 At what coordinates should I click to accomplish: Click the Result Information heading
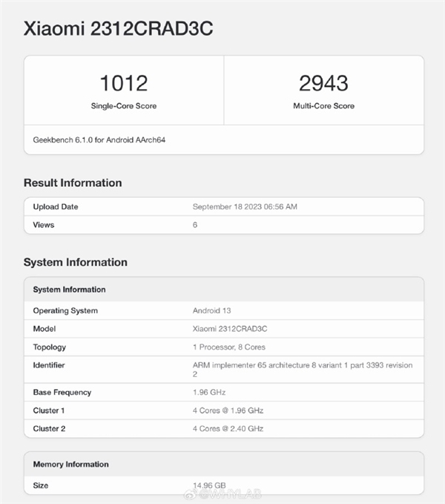pyautogui.click(x=73, y=183)
